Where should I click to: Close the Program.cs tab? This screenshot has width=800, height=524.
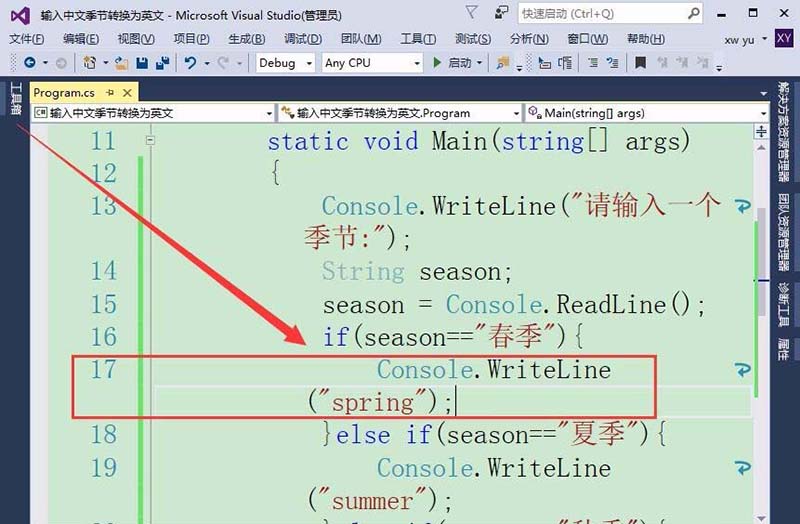point(128,93)
